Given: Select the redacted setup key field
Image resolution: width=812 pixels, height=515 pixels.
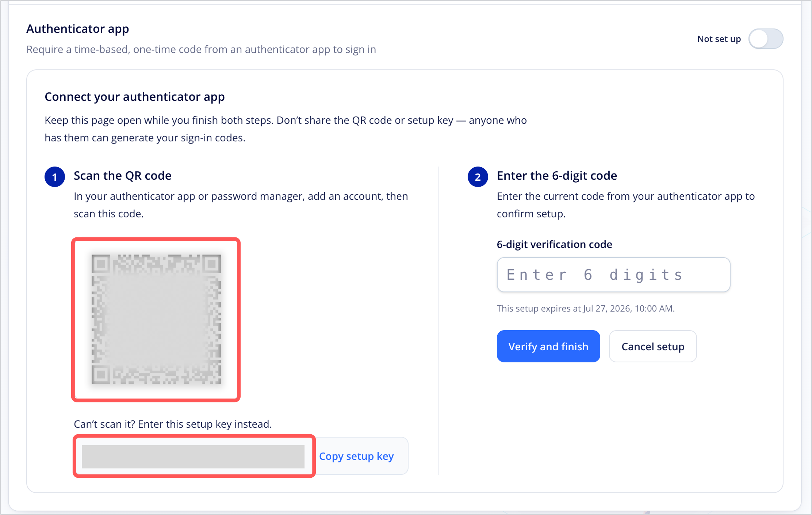Looking at the screenshot, I should click(x=194, y=456).
